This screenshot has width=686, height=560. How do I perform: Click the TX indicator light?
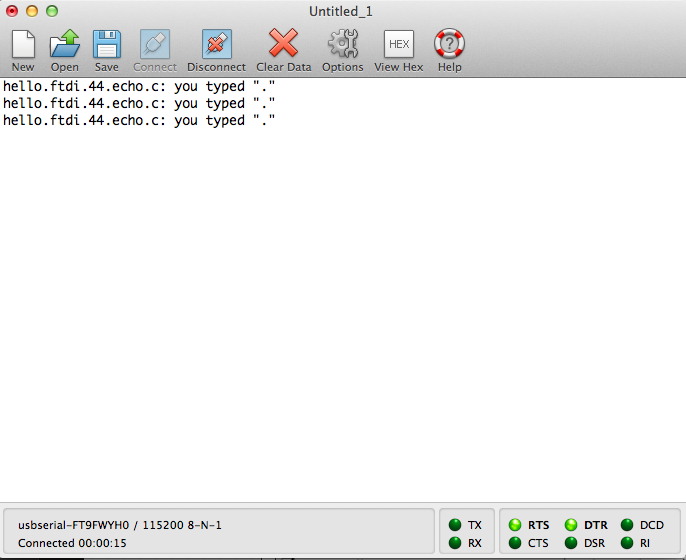(x=455, y=525)
